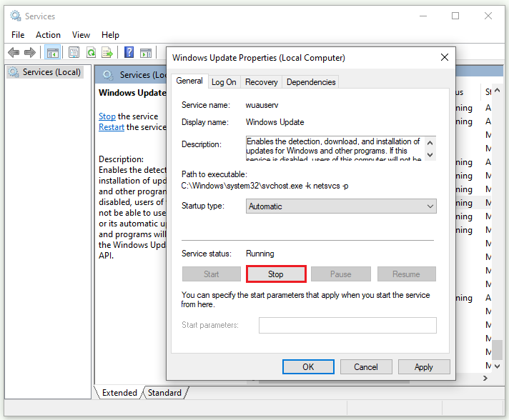Click the Windows Update display name value

coord(275,122)
